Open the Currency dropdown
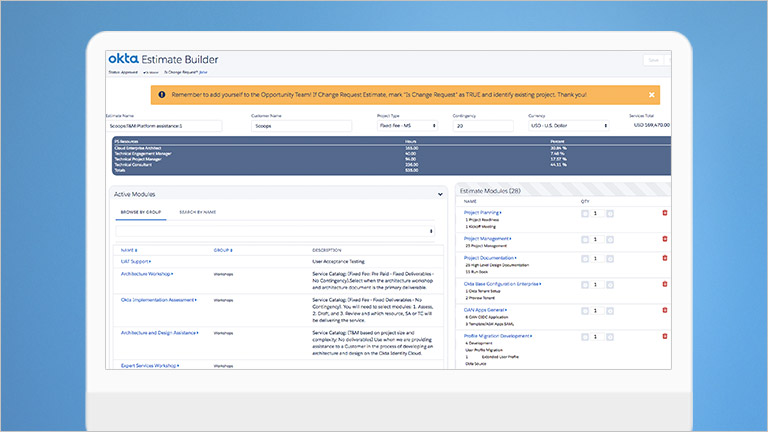The width and height of the screenshot is (768, 432). (569, 126)
